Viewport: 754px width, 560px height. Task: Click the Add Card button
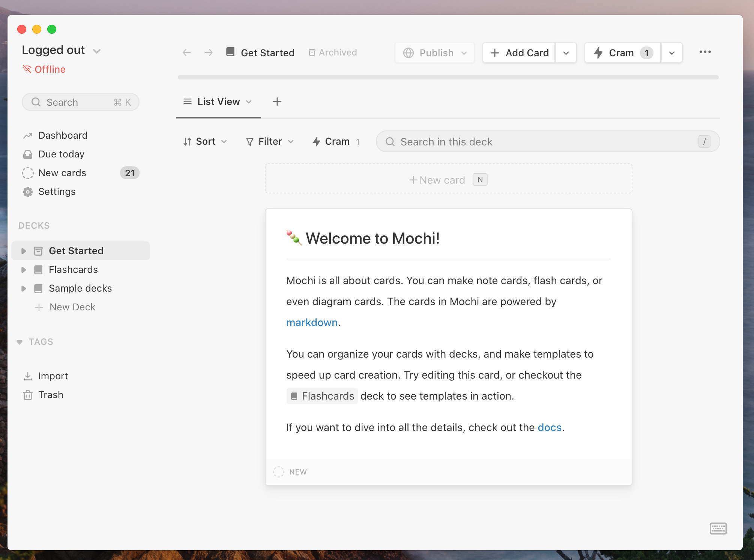tap(519, 53)
